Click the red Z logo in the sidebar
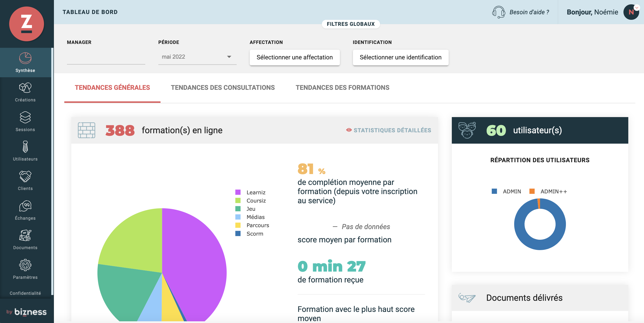The width and height of the screenshot is (644, 323). point(27,24)
